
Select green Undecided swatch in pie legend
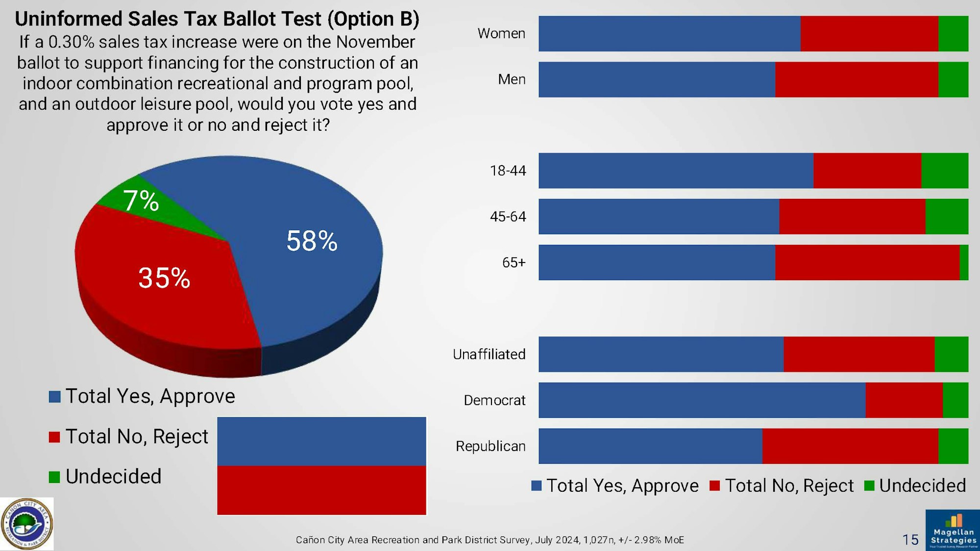point(54,477)
